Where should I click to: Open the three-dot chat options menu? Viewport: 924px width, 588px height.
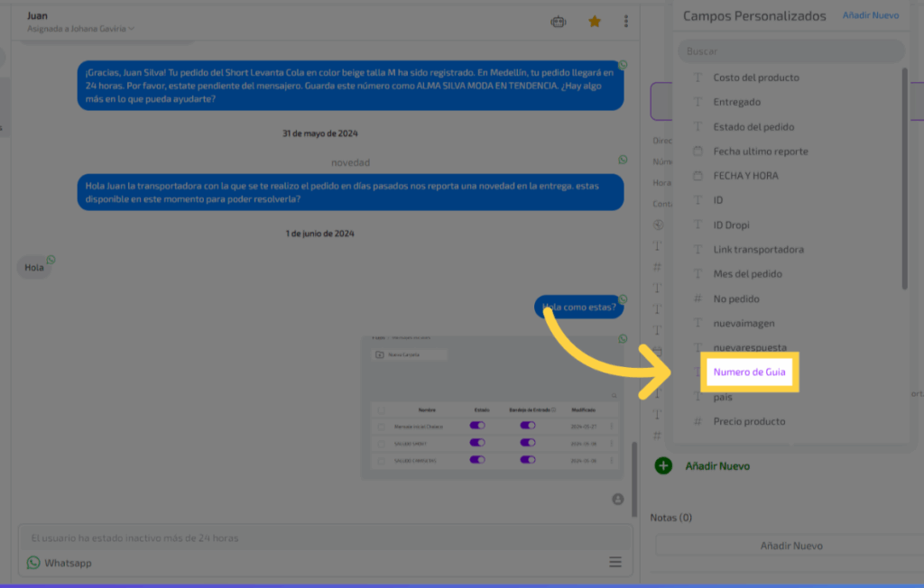coord(626,22)
